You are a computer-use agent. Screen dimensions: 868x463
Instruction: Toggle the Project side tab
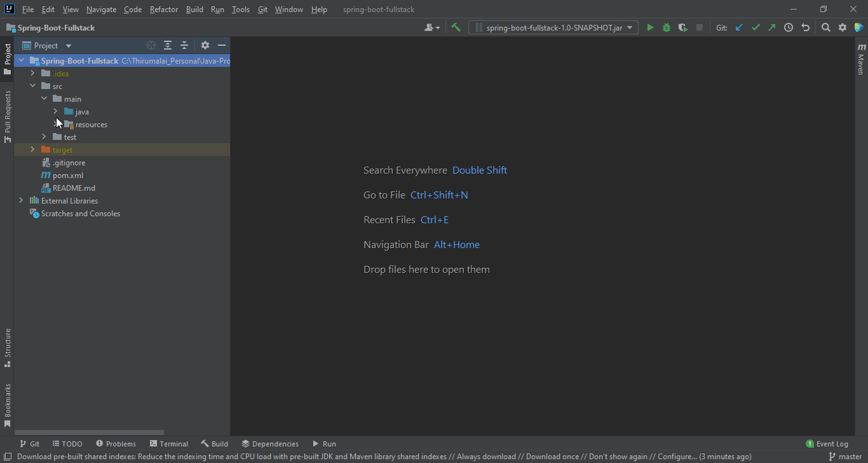pos(7,59)
